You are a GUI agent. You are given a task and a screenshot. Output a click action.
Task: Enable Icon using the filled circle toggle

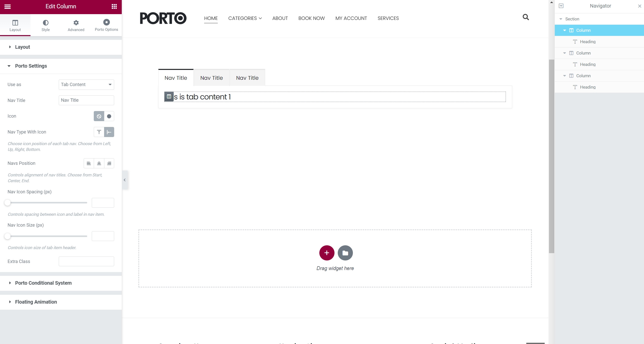(109, 116)
